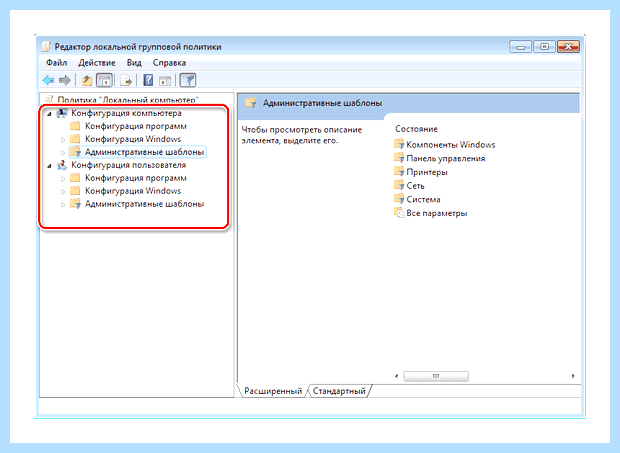The height and width of the screenshot is (453, 620).
Task: Switch to the Расширенный tab
Action: coord(273,391)
